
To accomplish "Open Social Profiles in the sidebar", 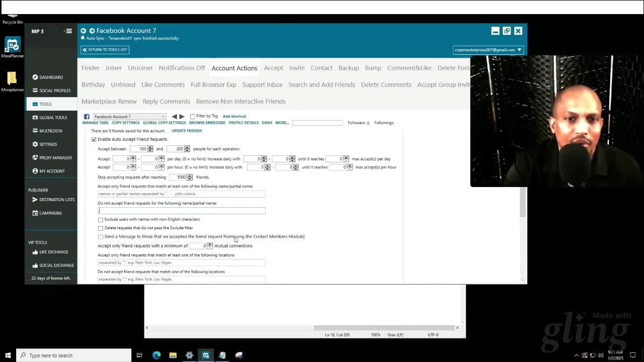I will (x=51, y=90).
